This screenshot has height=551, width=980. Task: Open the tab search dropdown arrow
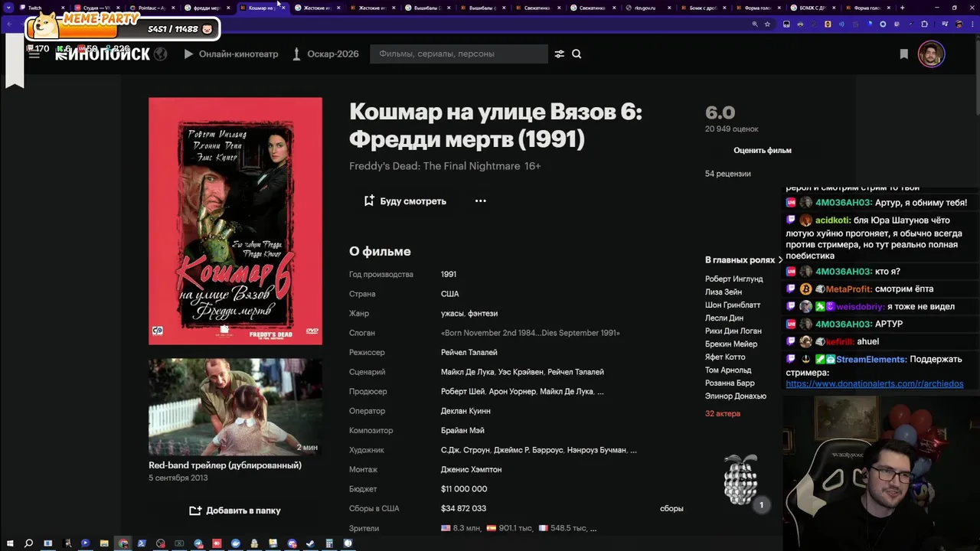(8, 8)
